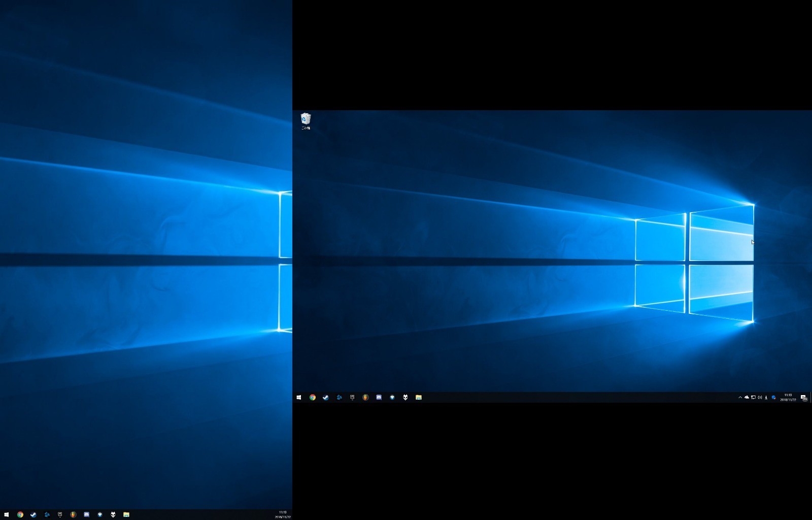812x520 pixels.
Task: Open Epic Games Launcher on the landscape display taskbar
Action: [x=352, y=398]
